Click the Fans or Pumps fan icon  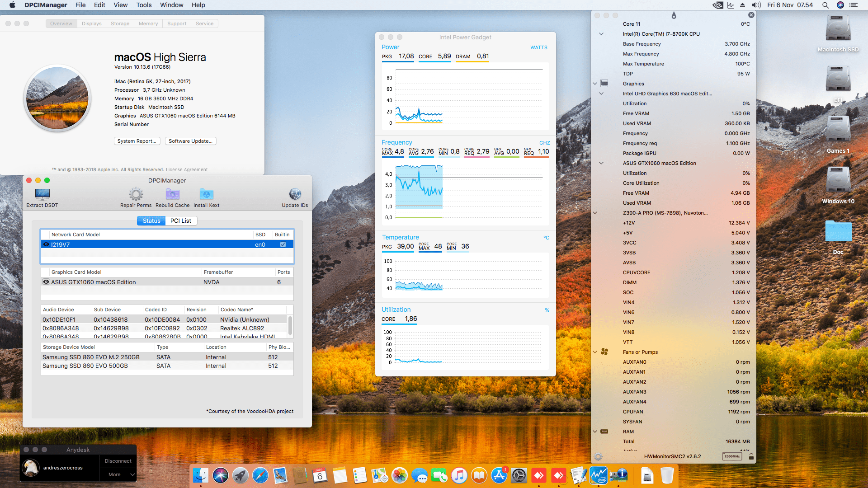pos(604,352)
